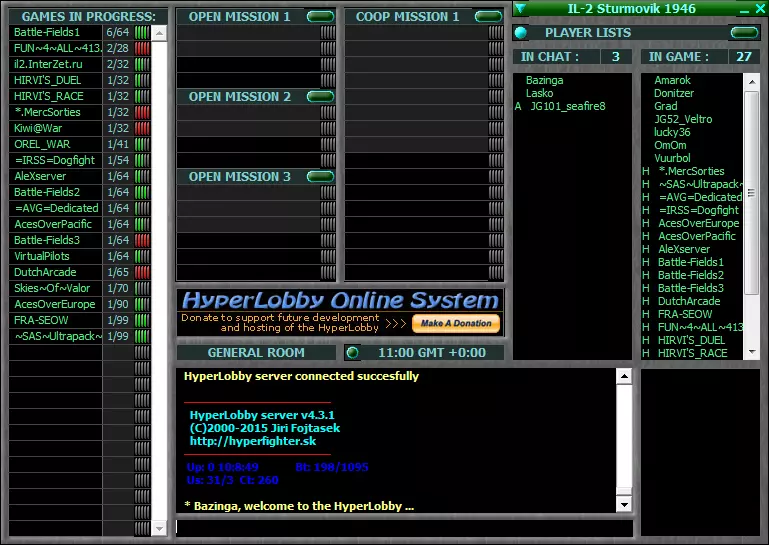Select the Kiwi@War game row
Image resolution: width=769 pixels, height=545 pixels.
[x=79, y=128]
